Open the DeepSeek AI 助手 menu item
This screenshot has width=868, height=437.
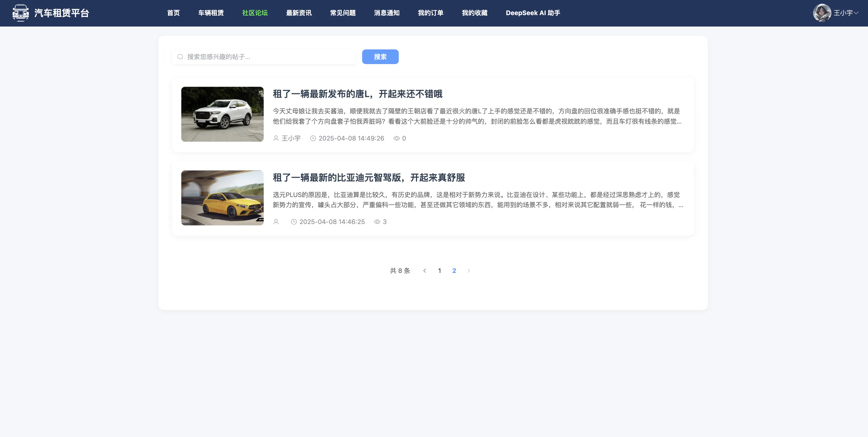pyautogui.click(x=533, y=13)
